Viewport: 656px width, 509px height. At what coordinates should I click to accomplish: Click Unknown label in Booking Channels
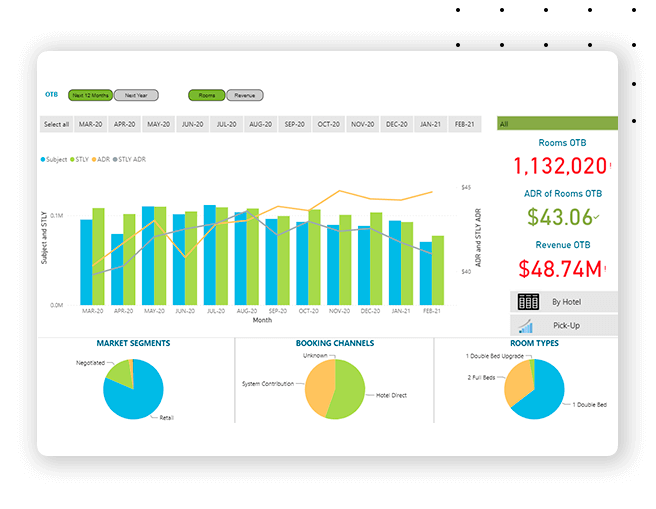point(315,356)
